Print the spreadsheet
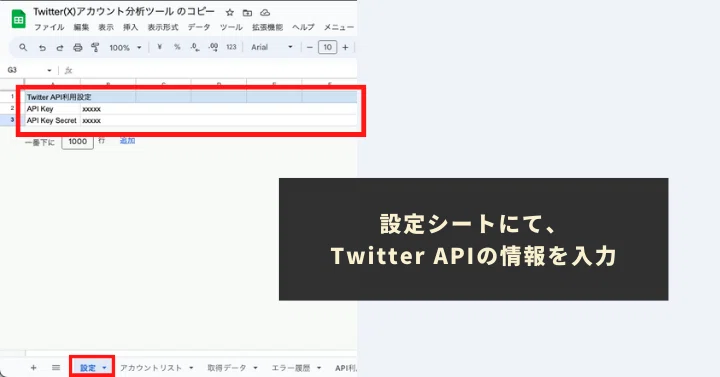Screen dimensions: 720x377 tap(78, 47)
